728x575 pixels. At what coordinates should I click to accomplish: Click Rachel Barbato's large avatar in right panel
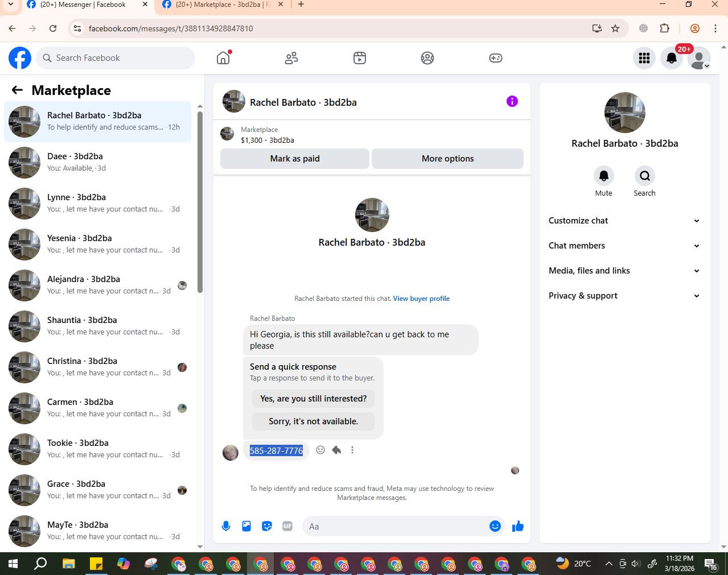pyautogui.click(x=625, y=113)
